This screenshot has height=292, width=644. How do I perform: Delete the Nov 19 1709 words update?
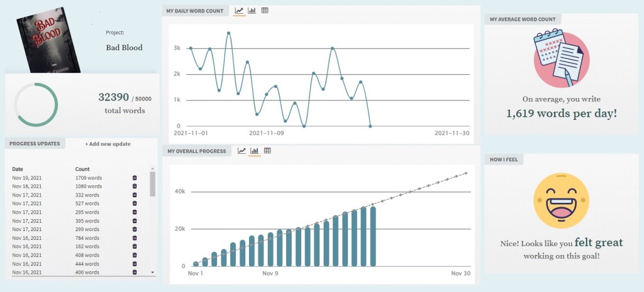point(135,178)
